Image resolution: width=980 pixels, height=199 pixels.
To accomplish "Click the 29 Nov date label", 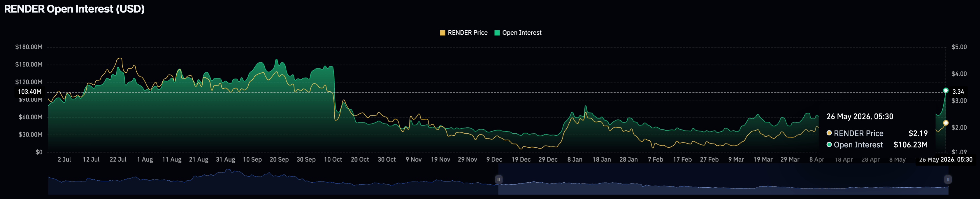I will tap(467, 159).
